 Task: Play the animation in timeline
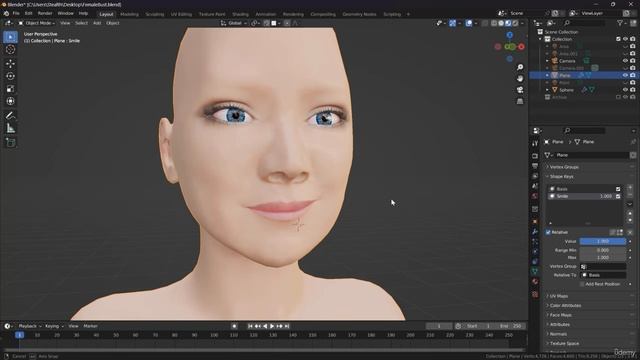[272, 326]
